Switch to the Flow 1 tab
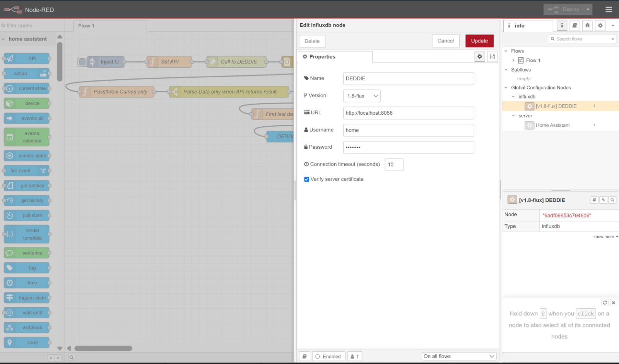The height and width of the screenshot is (364, 619). click(x=111, y=26)
